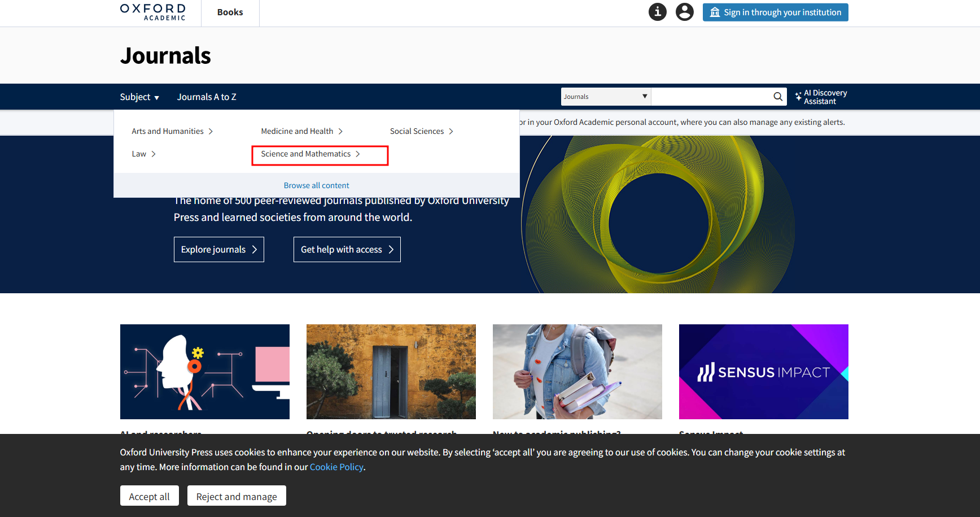Expand Social Sciences subject

click(x=421, y=131)
